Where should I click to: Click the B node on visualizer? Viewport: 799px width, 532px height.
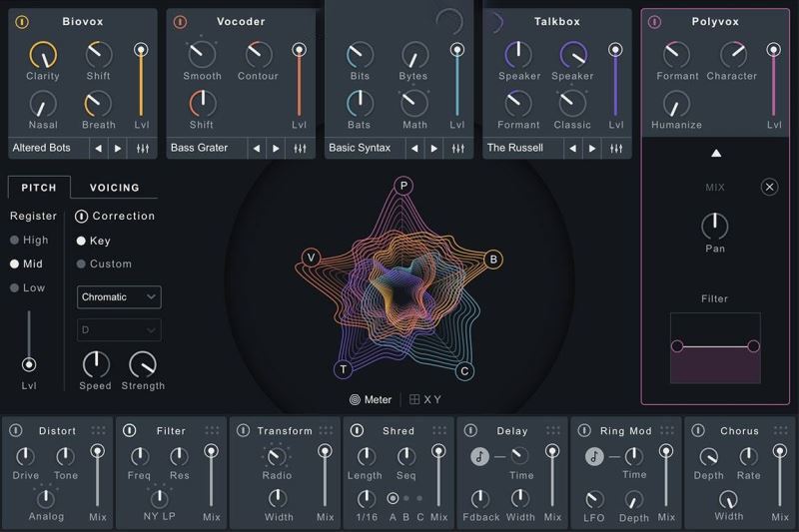click(x=493, y=260)
